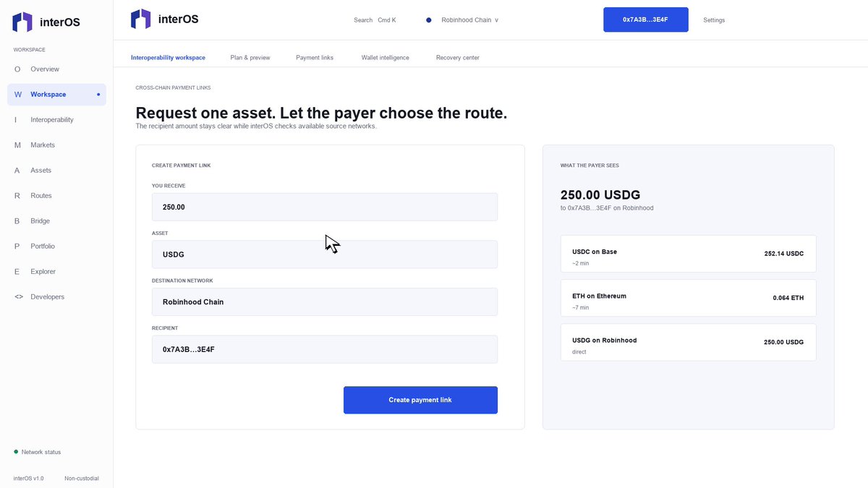
Task: Go to the Recovery center tab
Action: (458, 58)
